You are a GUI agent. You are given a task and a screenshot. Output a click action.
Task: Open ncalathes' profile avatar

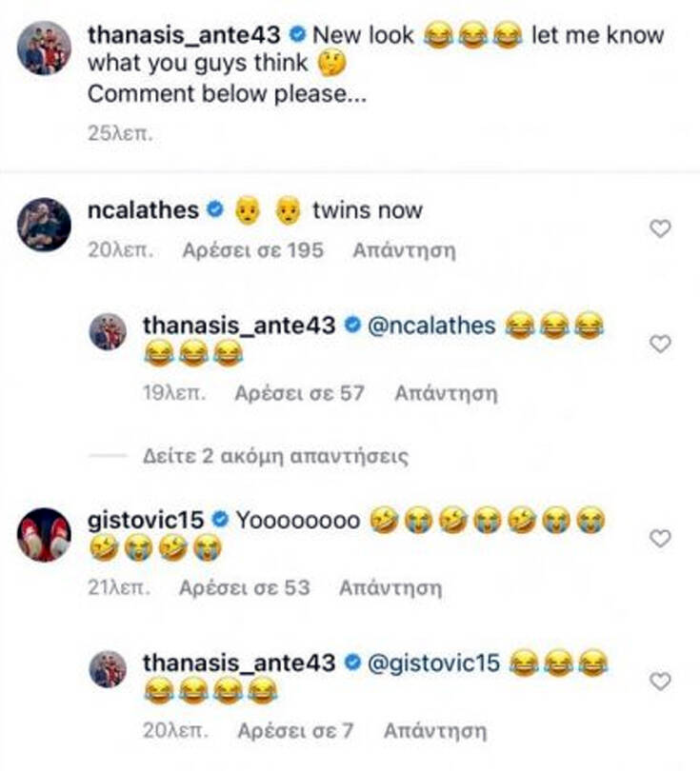click(44, 226)
